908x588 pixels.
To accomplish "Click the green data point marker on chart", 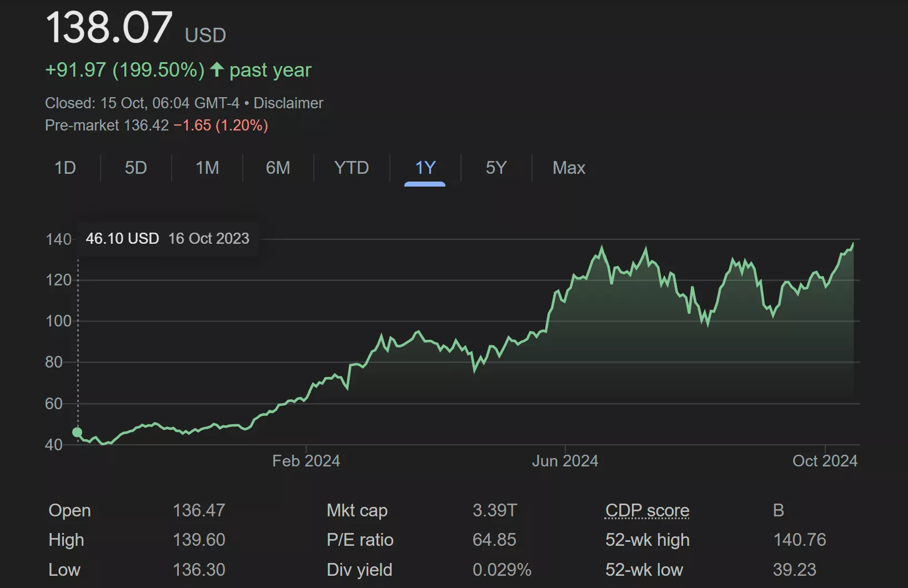I will click(x=77, y=432).
